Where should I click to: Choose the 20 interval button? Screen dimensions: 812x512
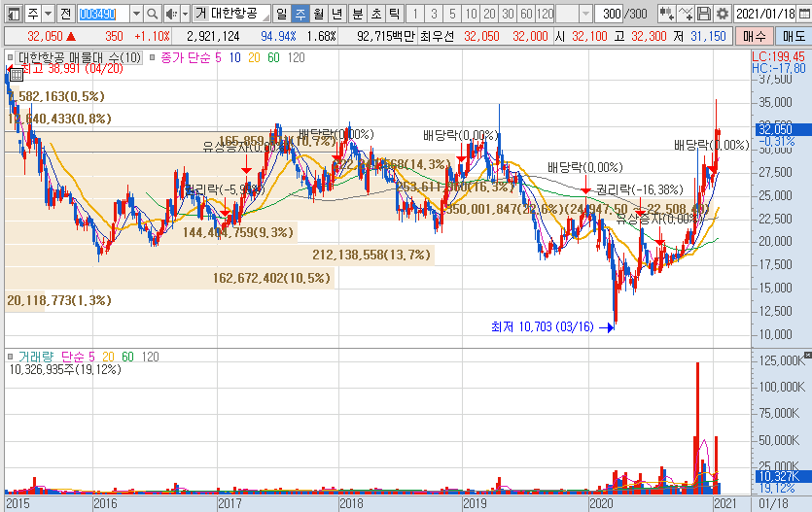point(489,14)
